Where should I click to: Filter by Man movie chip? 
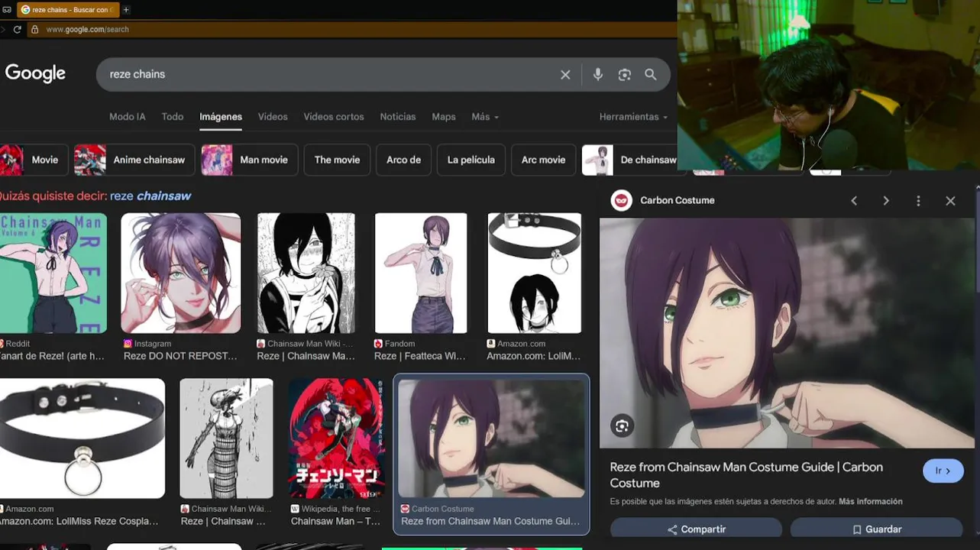[250, 160]
